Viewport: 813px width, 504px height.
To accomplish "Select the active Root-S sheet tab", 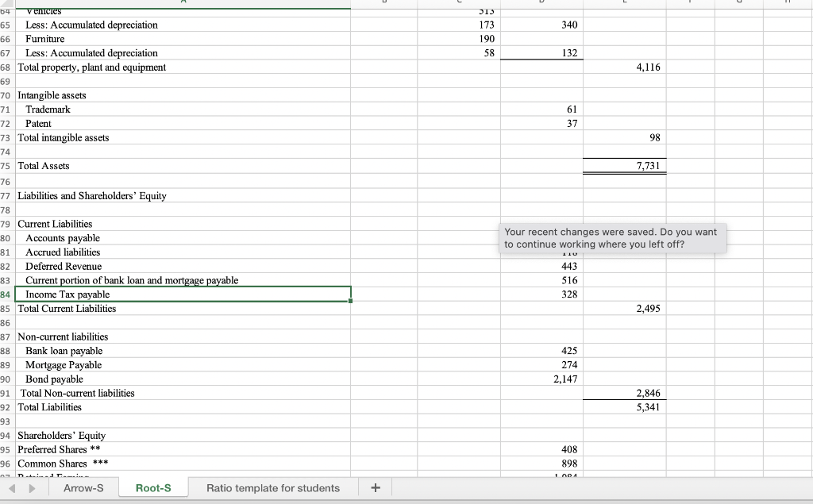I will (x=152, y=488).
